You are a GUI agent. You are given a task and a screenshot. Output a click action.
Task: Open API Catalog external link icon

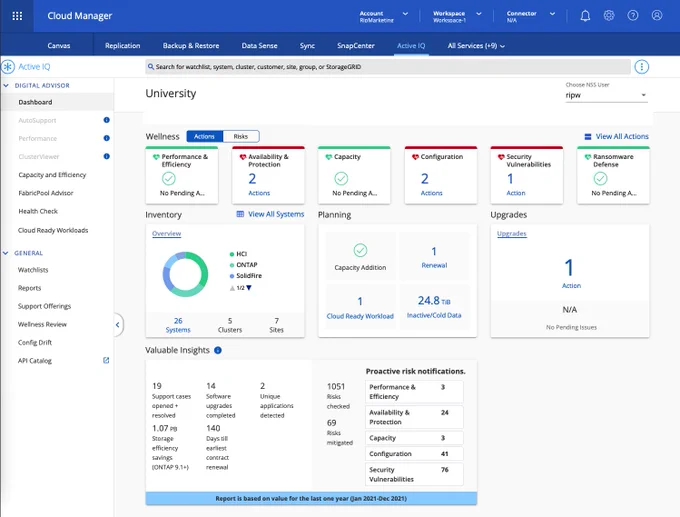[106, 360]
